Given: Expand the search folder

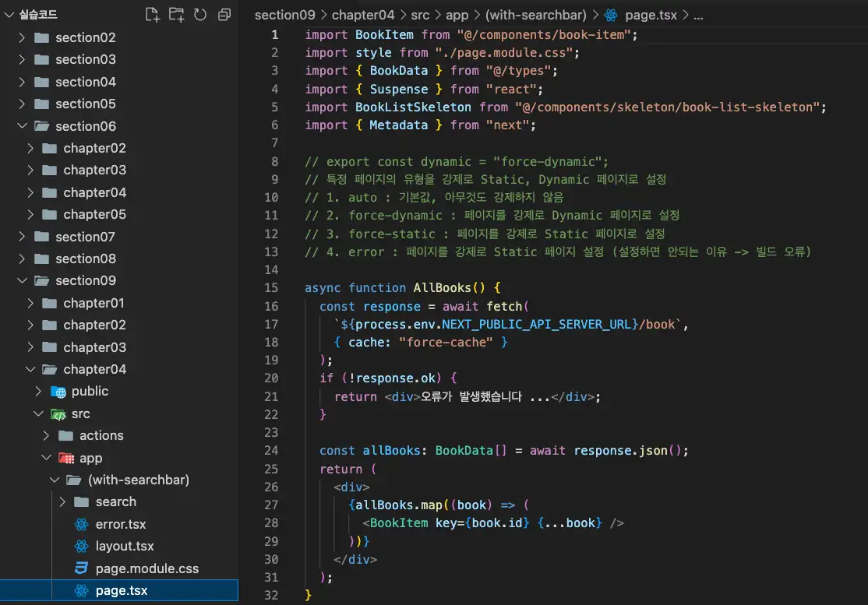Looking at the screenshot, I should [x=115, y=501].
